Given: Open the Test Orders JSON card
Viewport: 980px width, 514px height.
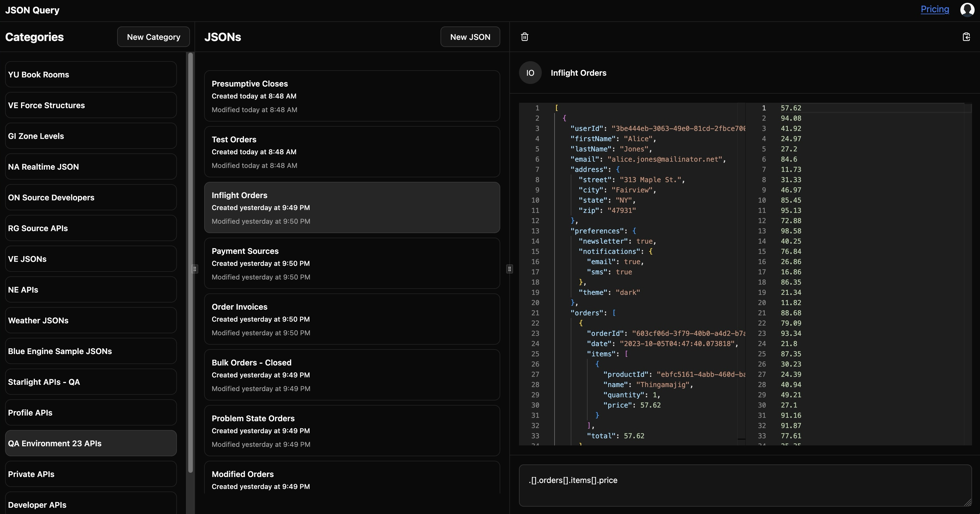Looking at the screenshot, I should tap(352, 151).
